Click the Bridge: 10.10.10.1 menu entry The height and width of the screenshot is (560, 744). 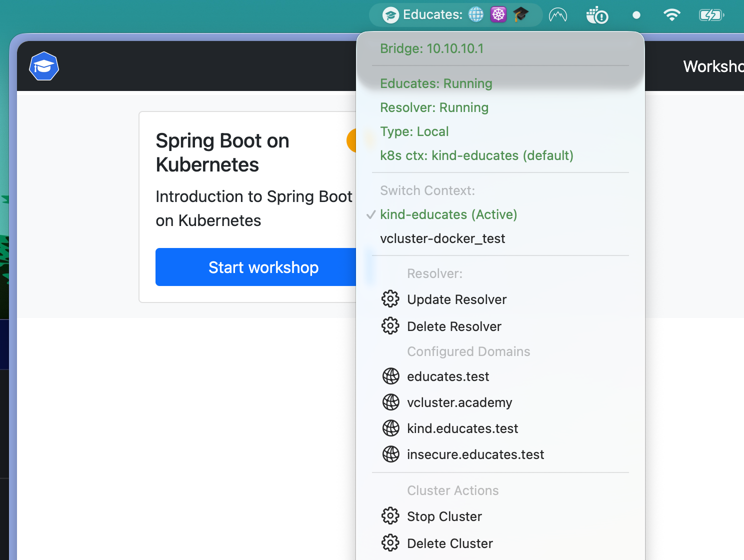point(432,48)
